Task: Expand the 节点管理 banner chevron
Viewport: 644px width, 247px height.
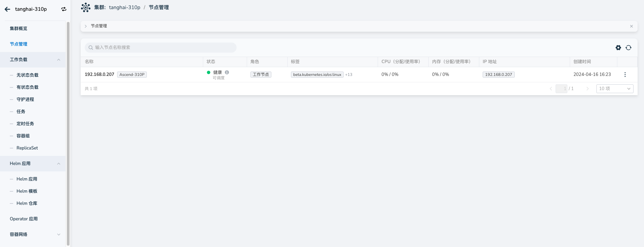Action: click(x=86, y=26)
